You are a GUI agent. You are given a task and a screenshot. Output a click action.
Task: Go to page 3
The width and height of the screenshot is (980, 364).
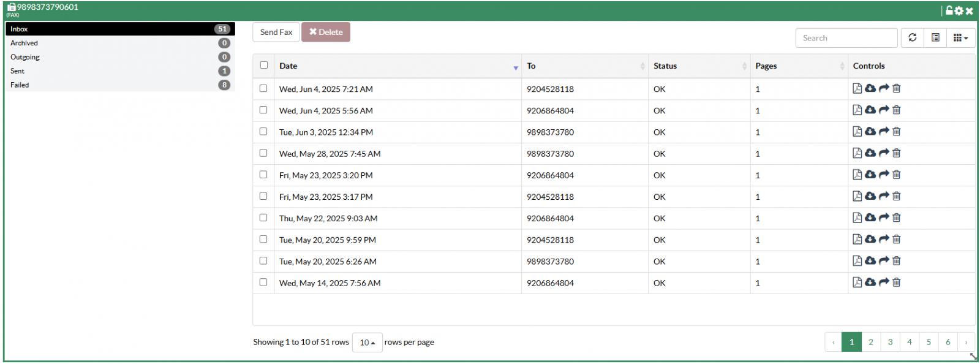[x=891, y=342]
